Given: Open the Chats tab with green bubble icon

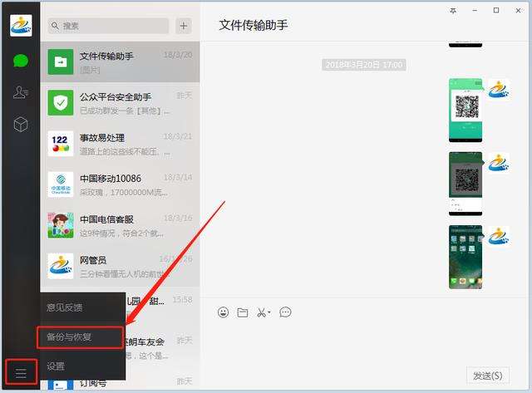Looking at the screenshot, I should (21, 61).
